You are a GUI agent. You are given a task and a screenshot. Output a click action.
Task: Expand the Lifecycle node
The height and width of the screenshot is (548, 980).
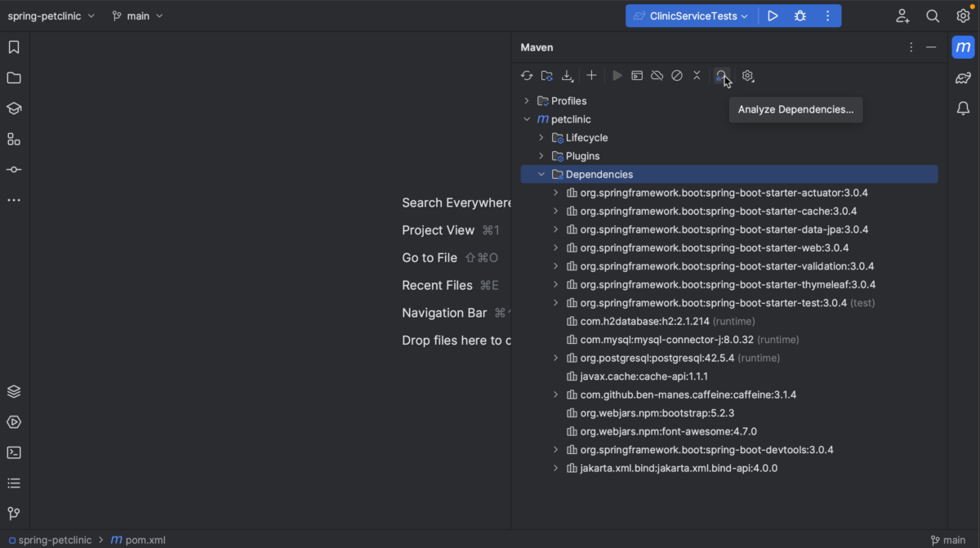click(540, 137)
